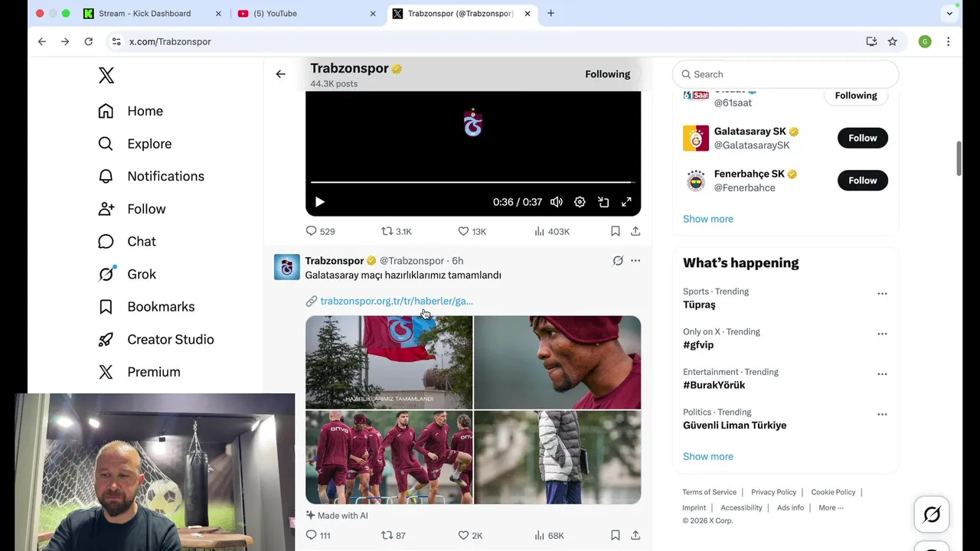Go to Home in sidebar

tap(131, 111)
